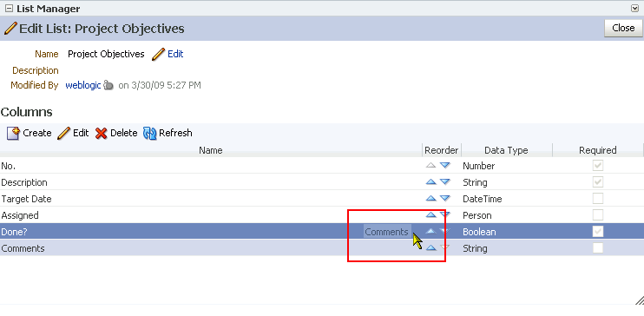The height and width of the screenshot is (316, 644).
Task: Move Description column up
Action: (430, 182)
